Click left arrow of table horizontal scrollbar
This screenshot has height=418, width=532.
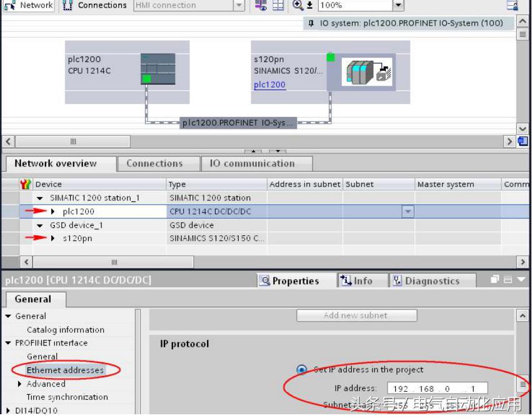point(26,262)
